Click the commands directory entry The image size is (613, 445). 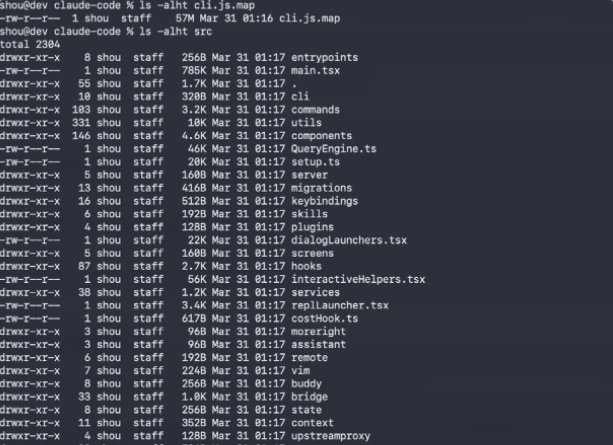[315, 109]
